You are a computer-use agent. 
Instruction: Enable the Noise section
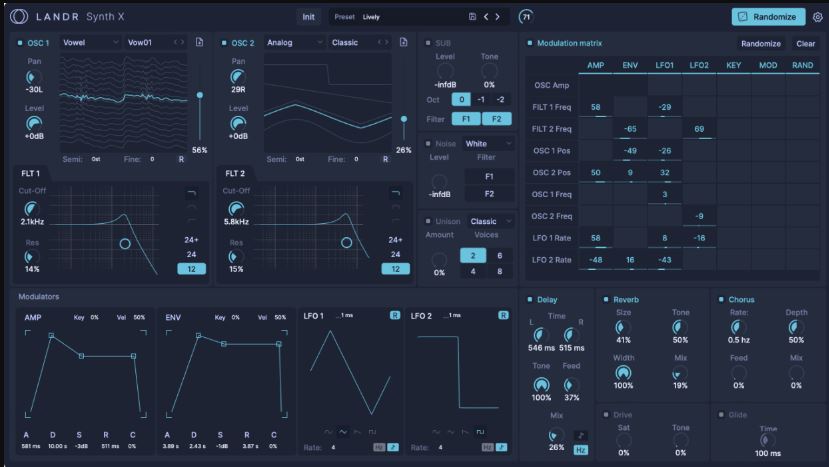coord(428,143)
